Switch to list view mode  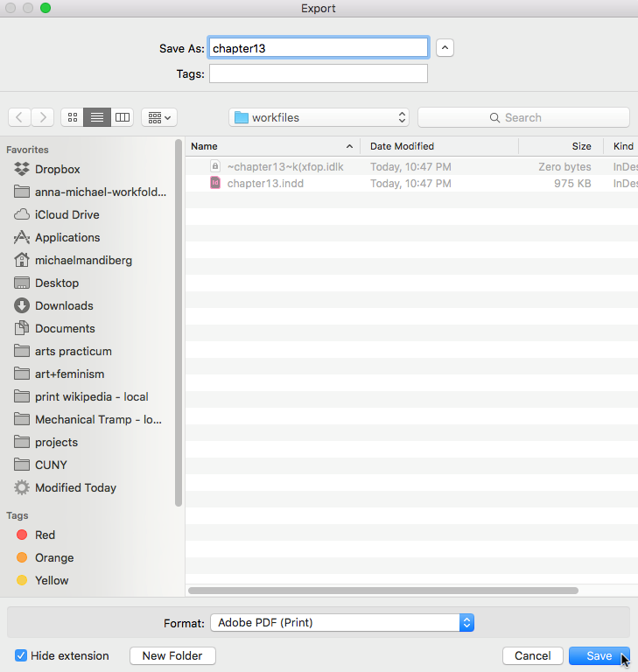[x=97, y=117]
